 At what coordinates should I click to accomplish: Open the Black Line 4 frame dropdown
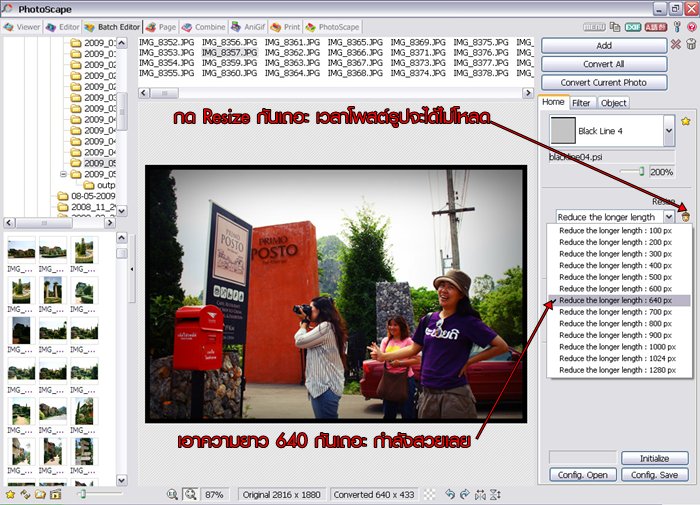click(x=668, y=130)
